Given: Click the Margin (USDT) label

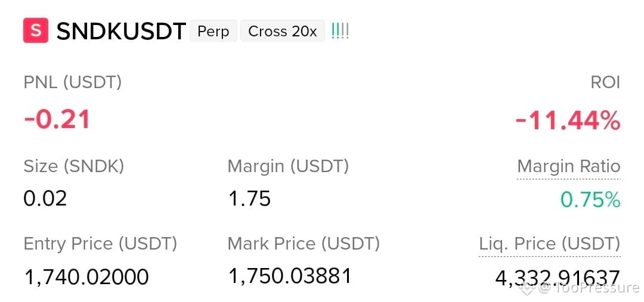Looking at the screenshot, I should 288,167.
